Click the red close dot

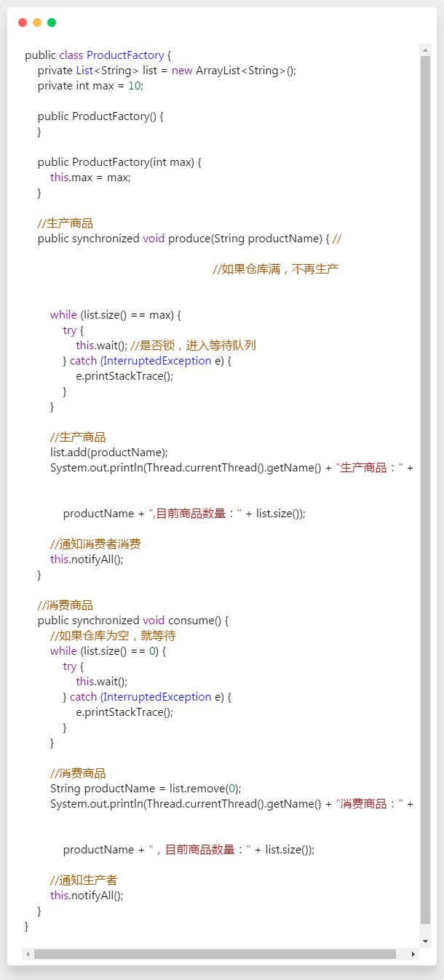coord(23,23)
